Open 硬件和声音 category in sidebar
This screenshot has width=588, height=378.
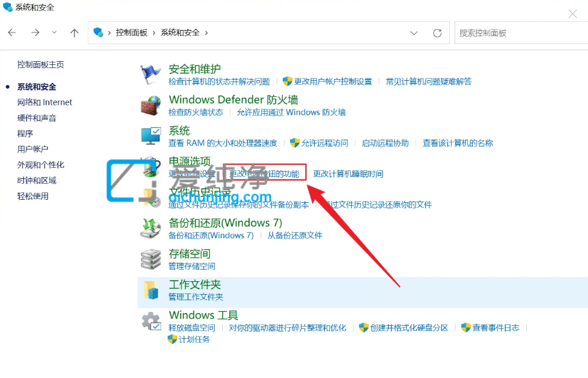coord(37,118)
